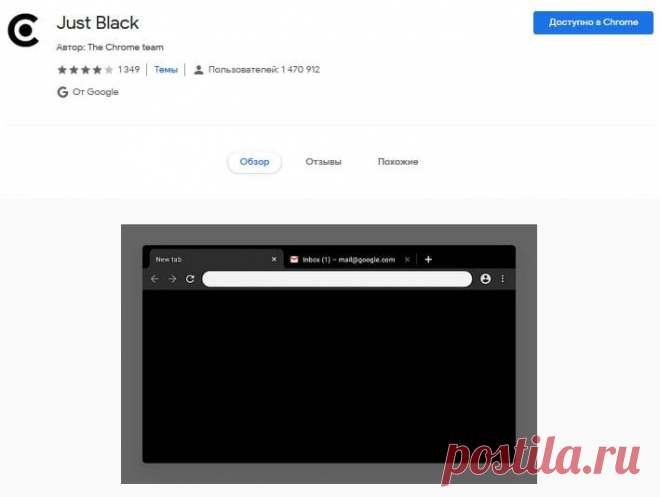Viewport: 660px width, 497px height.
Task: Click the back arrow in preview
Action: point(154,279)
